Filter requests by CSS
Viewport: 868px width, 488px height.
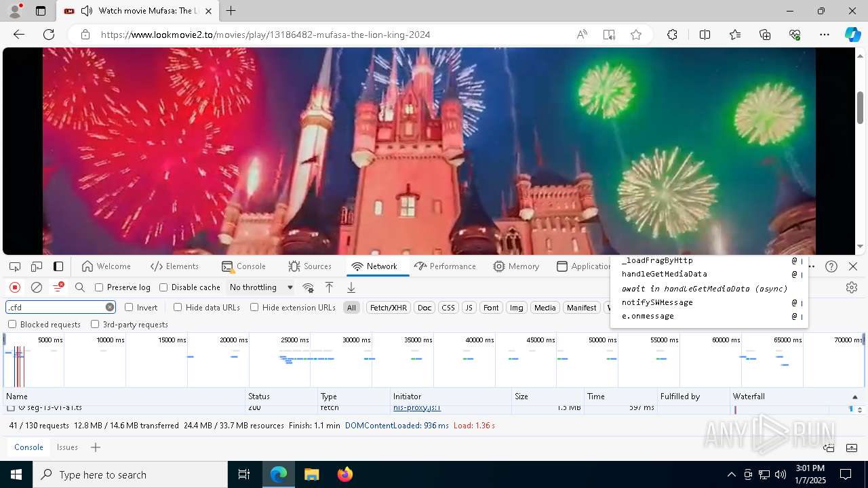(448, 308)
